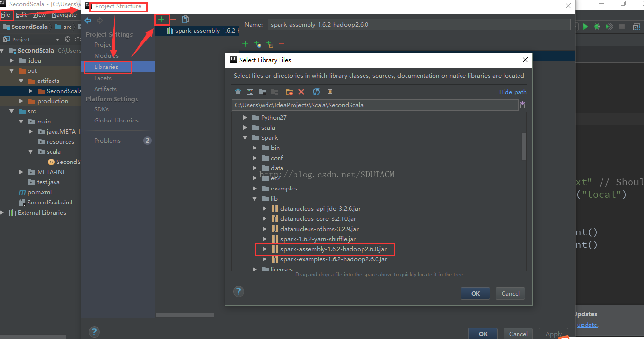Open Problems section in Project Structure
Image resolution: width=644 pixels, height=339 pixels.
[107, 140]
